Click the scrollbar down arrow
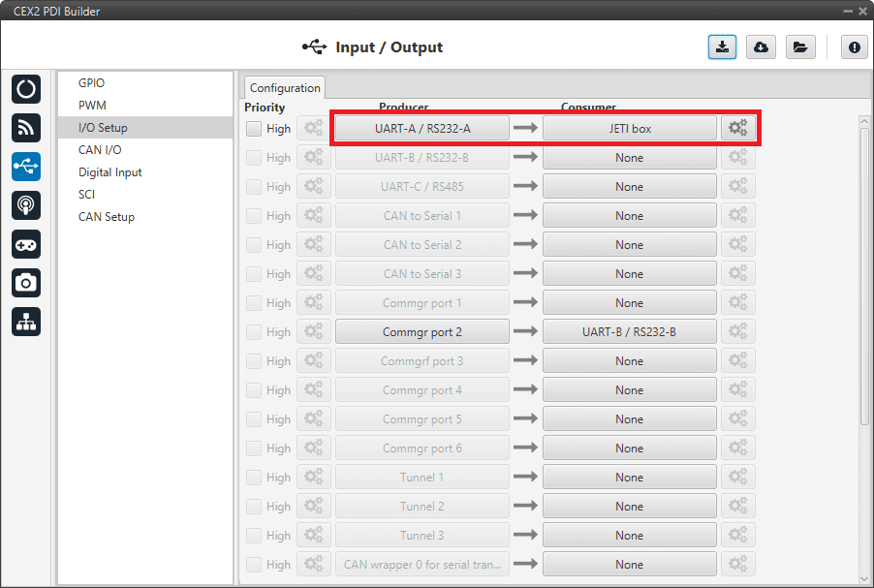 [x=864, y=578]
